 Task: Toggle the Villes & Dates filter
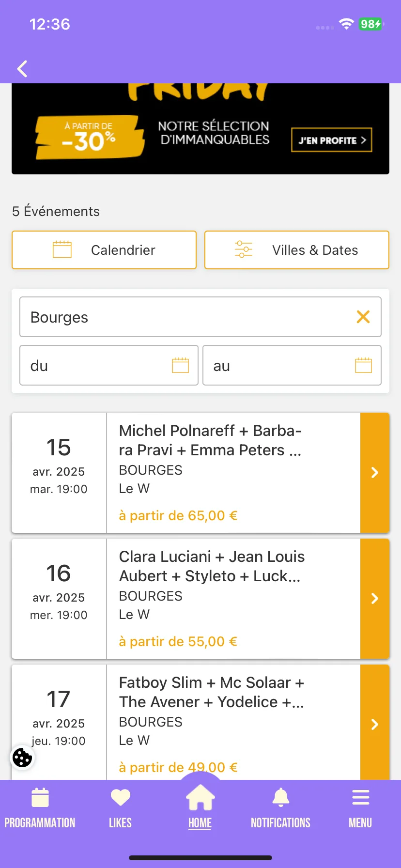coord(297,250)
